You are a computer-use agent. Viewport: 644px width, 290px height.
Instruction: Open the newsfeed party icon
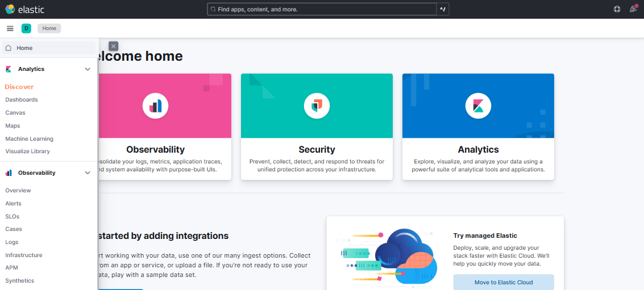[633, 9]
